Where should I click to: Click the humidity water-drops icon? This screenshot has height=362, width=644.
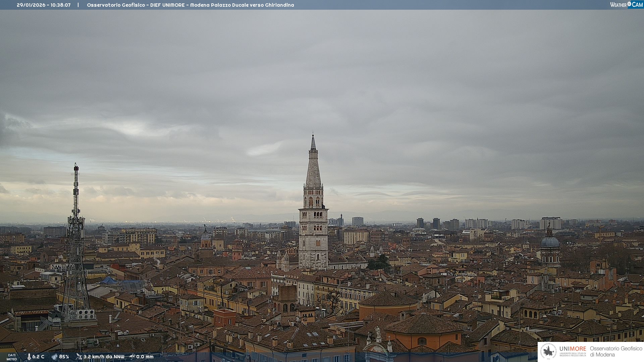[x=54, y=357]
